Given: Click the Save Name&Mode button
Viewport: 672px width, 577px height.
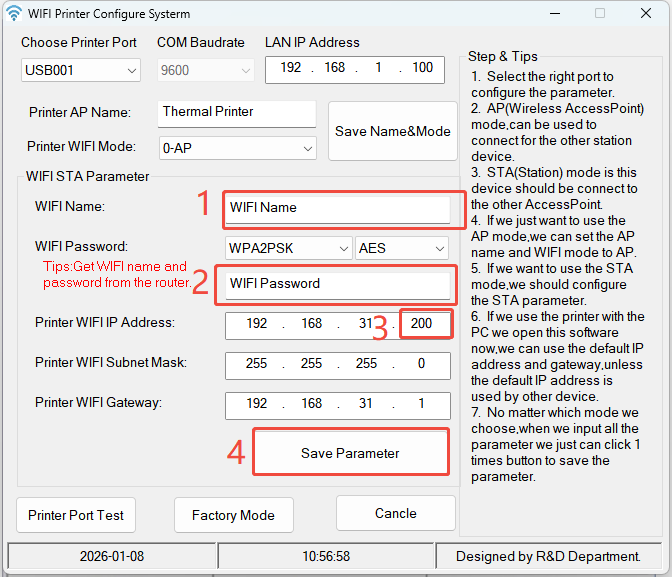Looking at the screenshot, I should tap(393, 131).
